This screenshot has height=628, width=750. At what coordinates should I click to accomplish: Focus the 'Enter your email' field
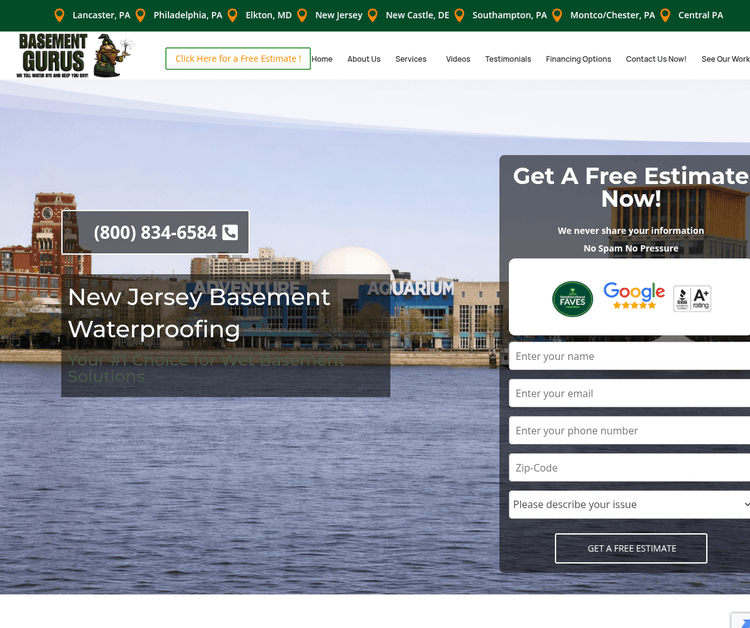629,394
